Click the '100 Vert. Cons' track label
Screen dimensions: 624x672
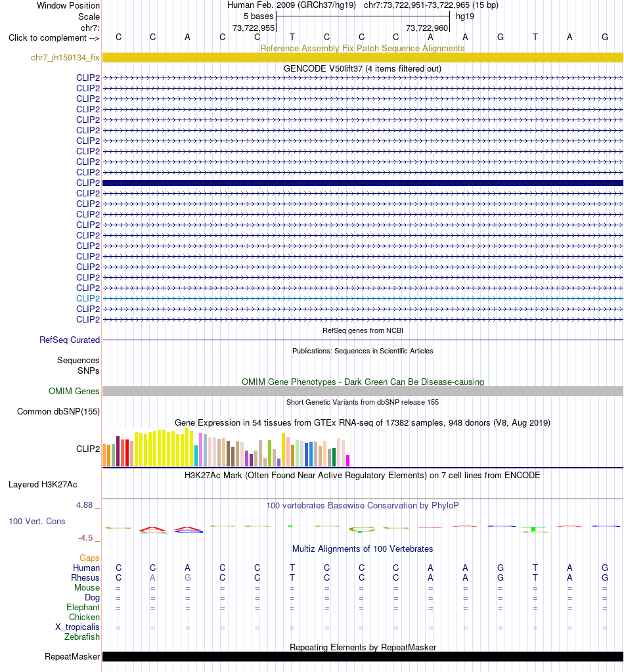coord(37,521)
